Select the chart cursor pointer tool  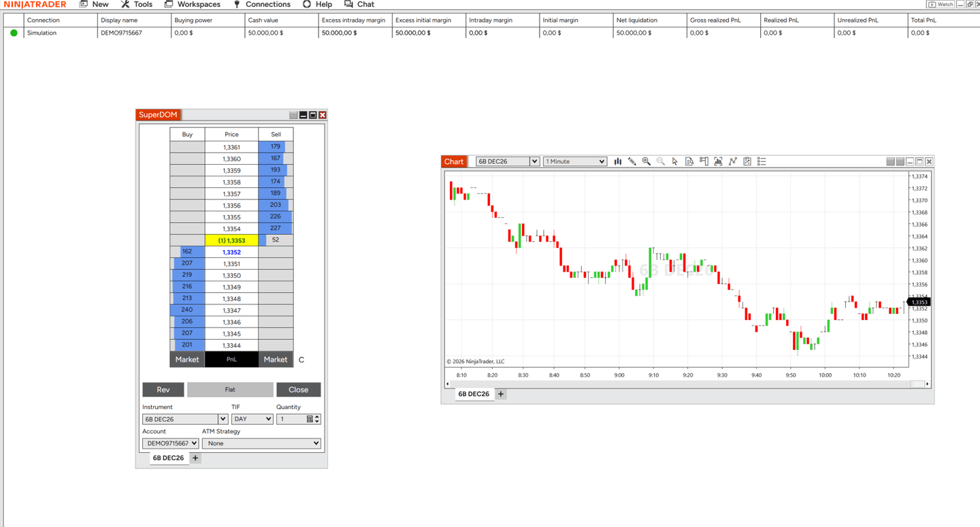tap(674, 161)
